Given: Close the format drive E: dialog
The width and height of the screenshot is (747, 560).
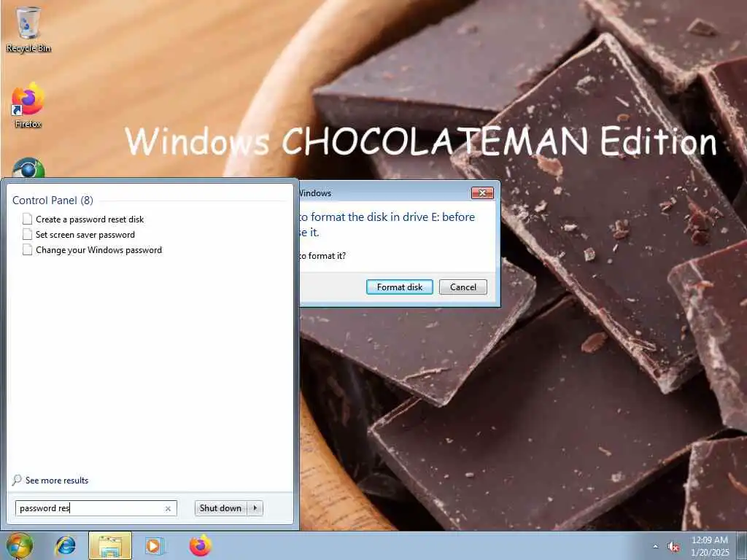Looking at the screenshot, I should 482,192.
